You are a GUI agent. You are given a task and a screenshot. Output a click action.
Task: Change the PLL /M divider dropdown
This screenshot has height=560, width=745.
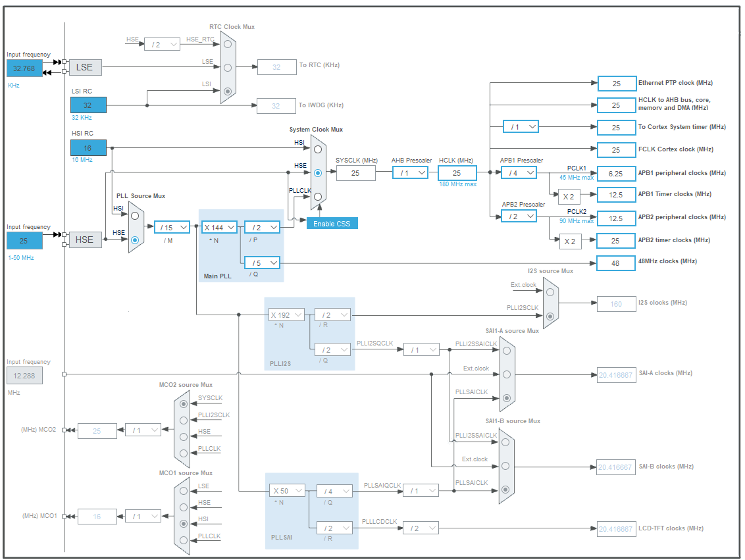172,227
